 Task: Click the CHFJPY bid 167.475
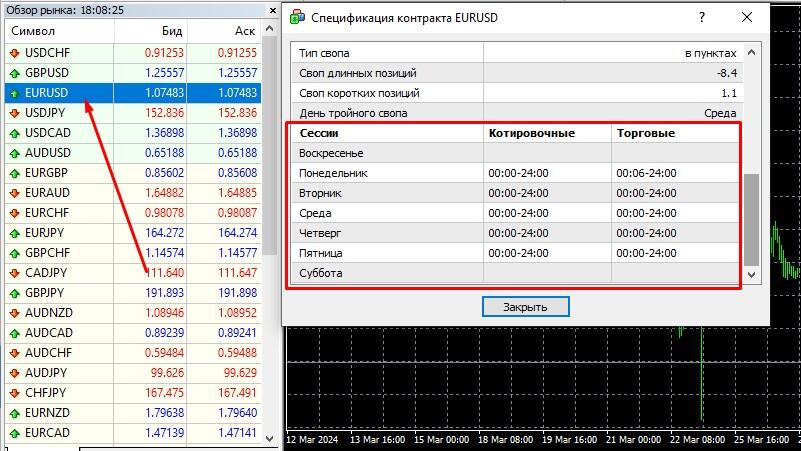tap(164, 393)
